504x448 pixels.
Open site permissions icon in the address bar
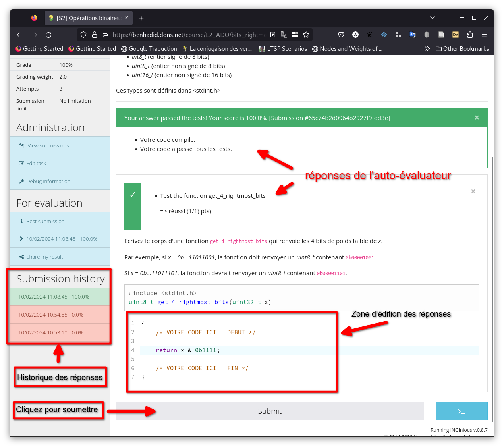(106, 35)
